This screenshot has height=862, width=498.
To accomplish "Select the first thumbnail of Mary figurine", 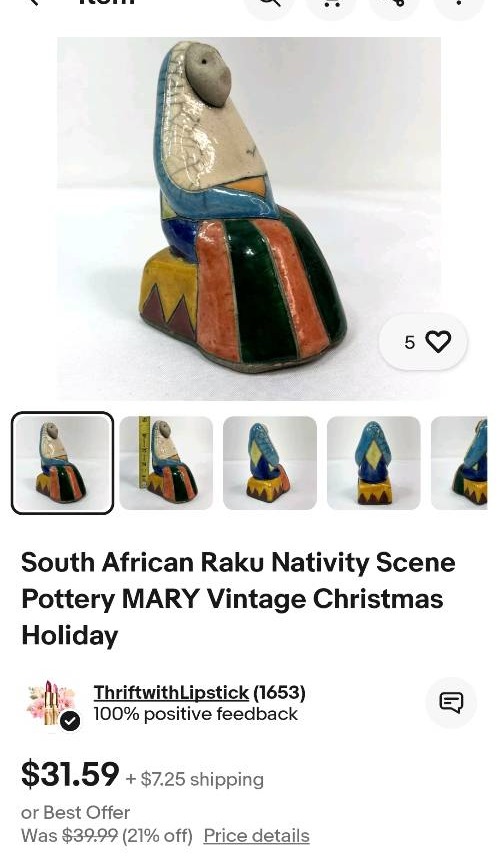I will [63, 463].
